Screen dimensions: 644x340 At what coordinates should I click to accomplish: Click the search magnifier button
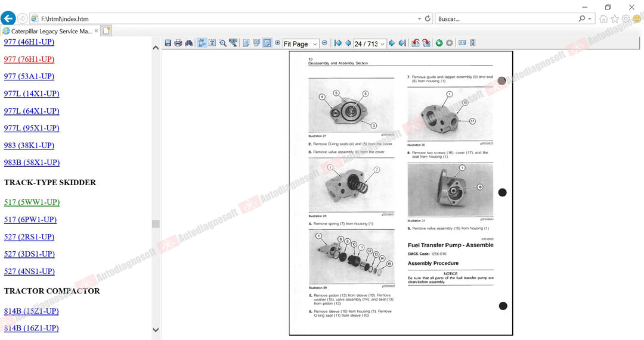(x=581, y=18)
